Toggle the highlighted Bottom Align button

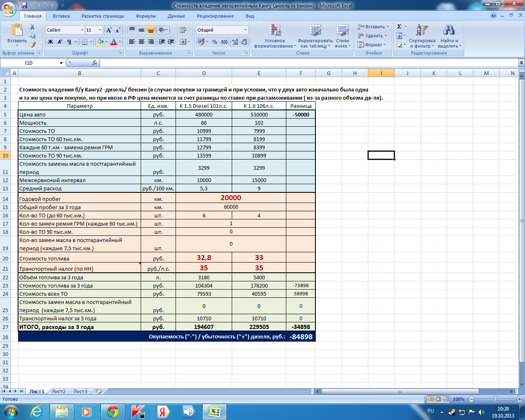tap(151, 30)
